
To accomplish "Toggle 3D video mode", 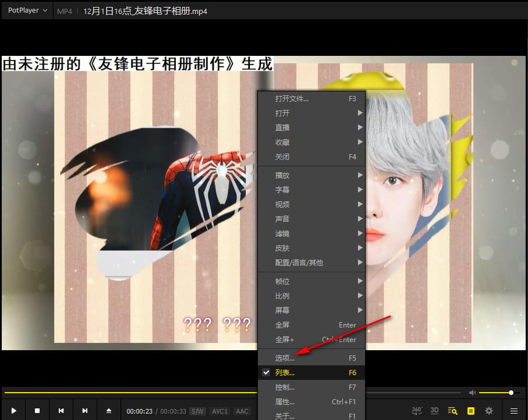I will 434,411.
